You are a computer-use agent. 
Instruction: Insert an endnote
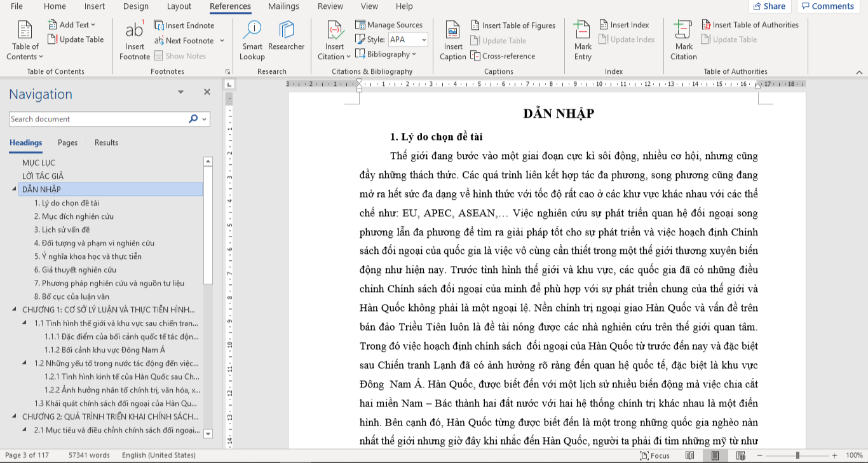click(x=184, y=25)
